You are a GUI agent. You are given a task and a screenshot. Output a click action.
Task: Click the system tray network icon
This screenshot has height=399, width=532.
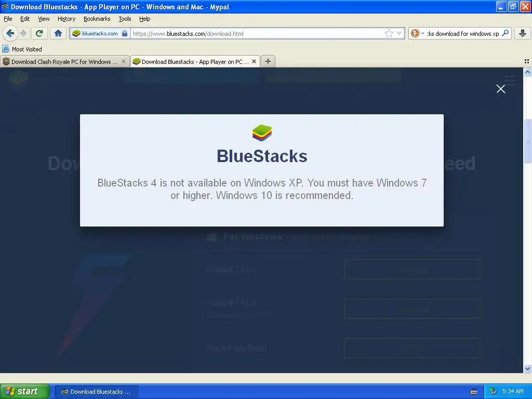(x=493, y=392)
